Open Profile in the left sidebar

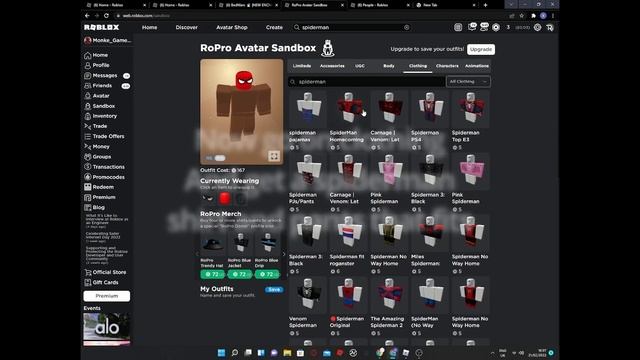tap(97, 65)
